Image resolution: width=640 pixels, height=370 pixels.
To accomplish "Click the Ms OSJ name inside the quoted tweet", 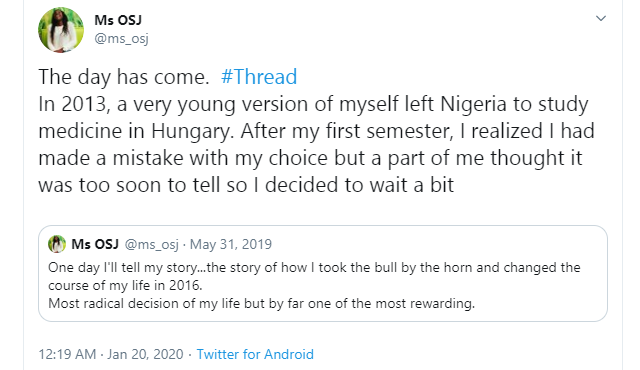I will tap(95, 244).
